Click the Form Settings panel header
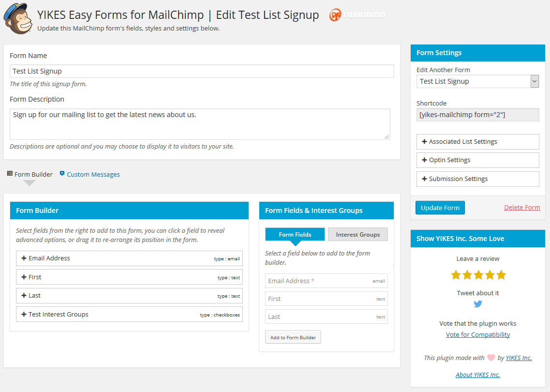 [478, 53]
